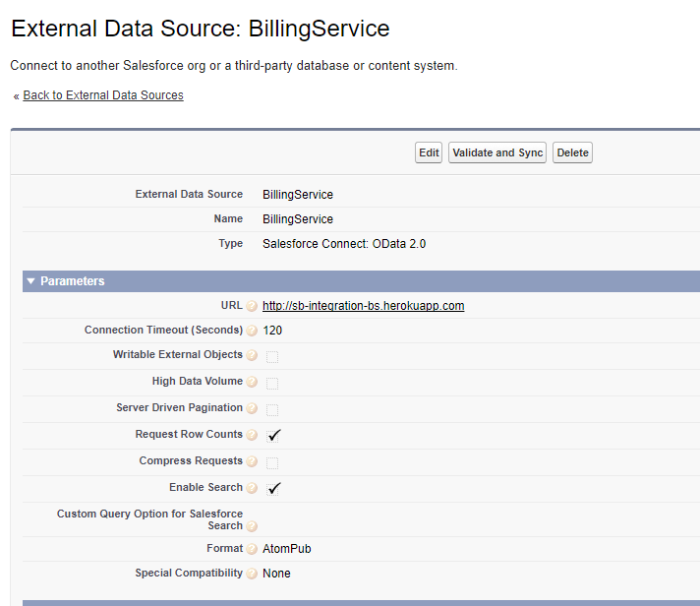Select the type value Salesforce Connect: OData 2.0
The height and width of the screenshot is (606, 700).
pos(344,244)
